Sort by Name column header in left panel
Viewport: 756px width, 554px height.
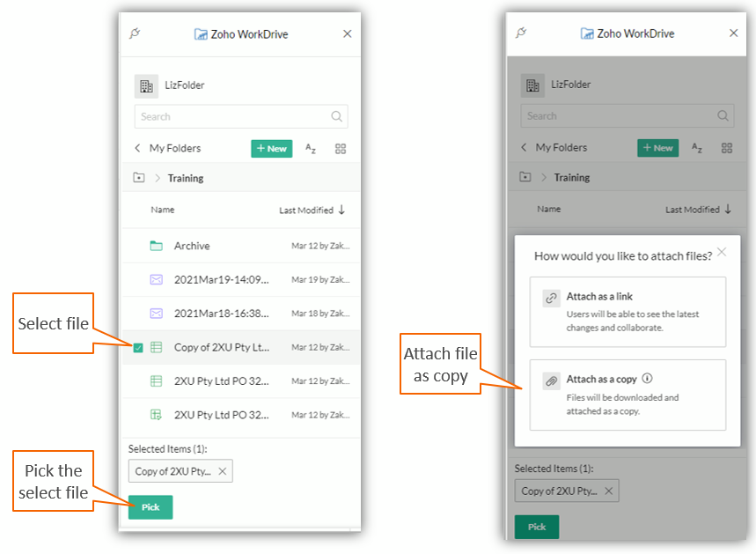[163, 210]
